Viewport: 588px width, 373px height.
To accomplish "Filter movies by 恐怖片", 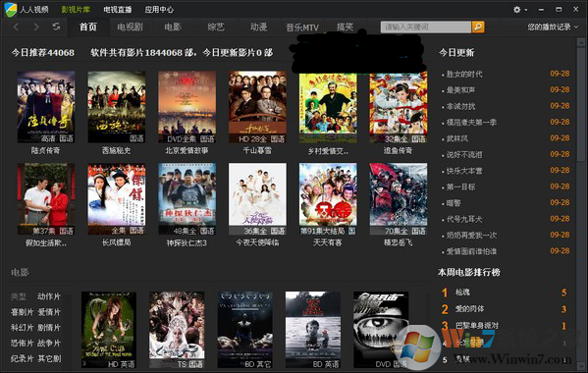I will (x=23, y=343).
